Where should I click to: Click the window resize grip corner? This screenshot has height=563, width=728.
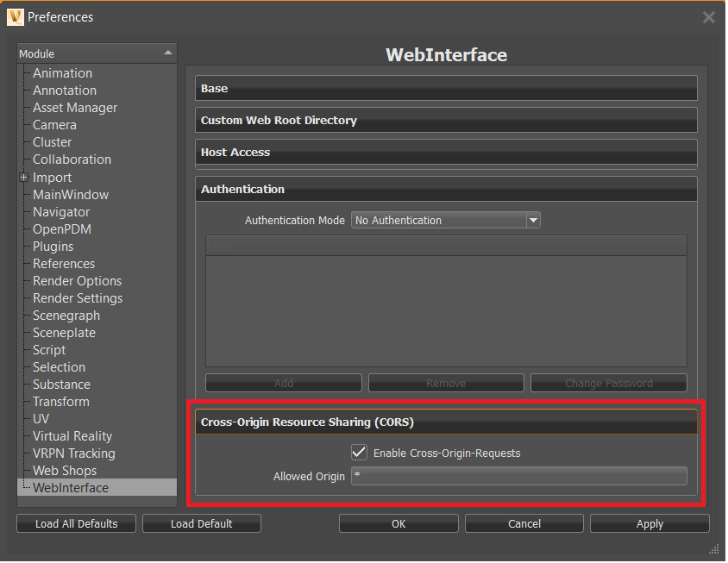(x=714, y=549)
